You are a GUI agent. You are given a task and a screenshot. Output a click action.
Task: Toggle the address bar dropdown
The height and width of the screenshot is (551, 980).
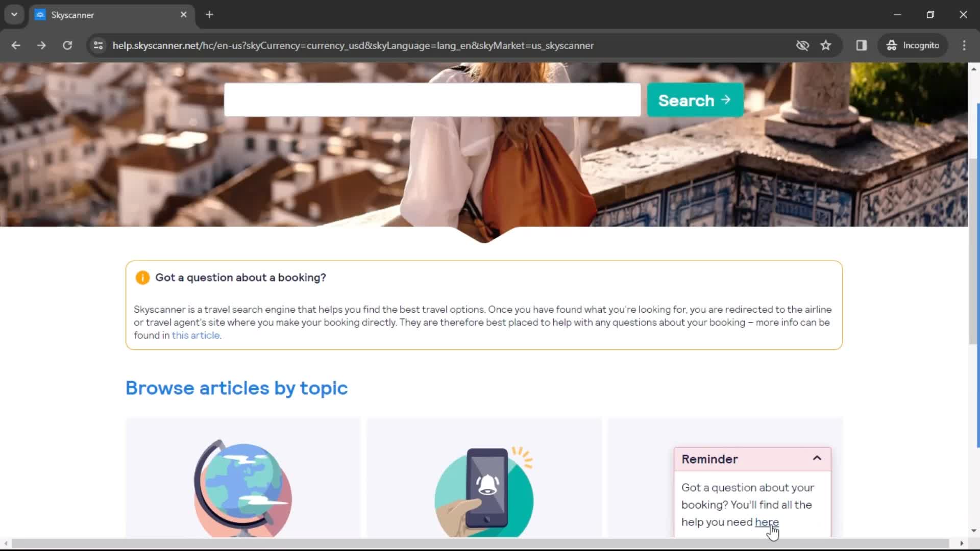(x=13, y=15)
